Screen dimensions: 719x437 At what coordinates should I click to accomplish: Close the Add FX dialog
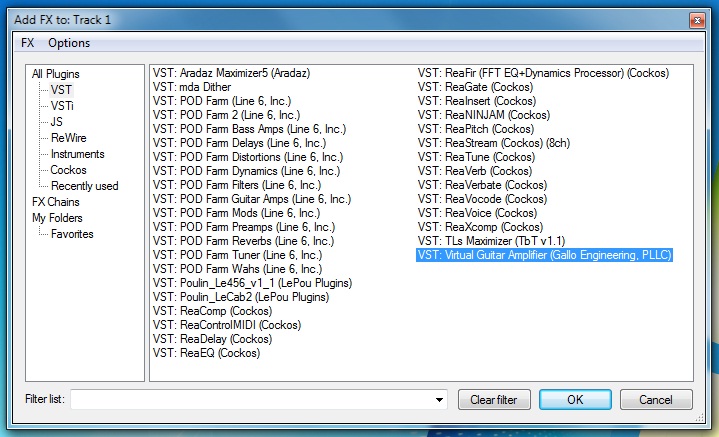pos(697,20)
